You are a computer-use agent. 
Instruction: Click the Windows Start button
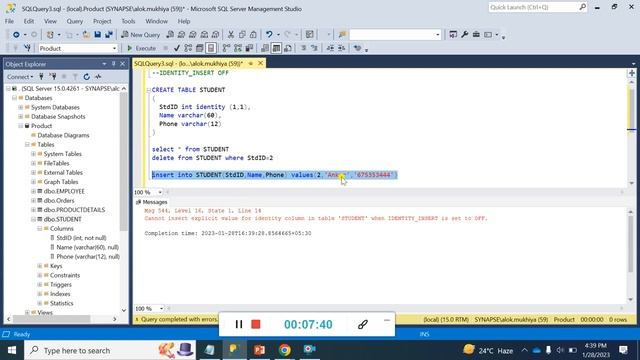[x=12, y=350]
